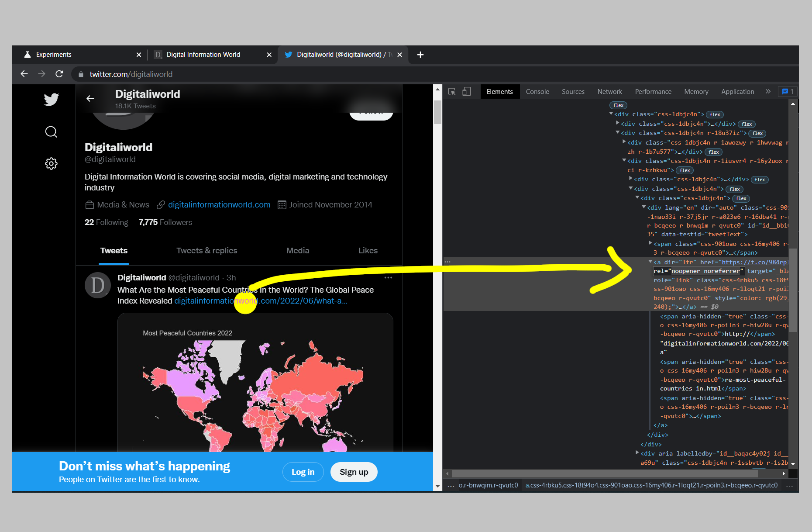Open settings gear icon in Twitter sidebar
Image resolution: width=812 pixels, height=532 pixels.
[51, 163]
